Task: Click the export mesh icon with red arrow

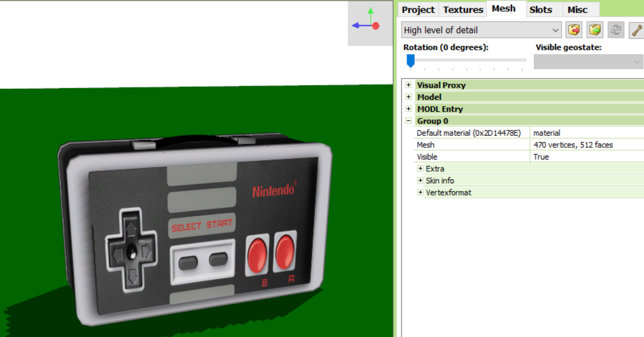Action: (574, 30)
